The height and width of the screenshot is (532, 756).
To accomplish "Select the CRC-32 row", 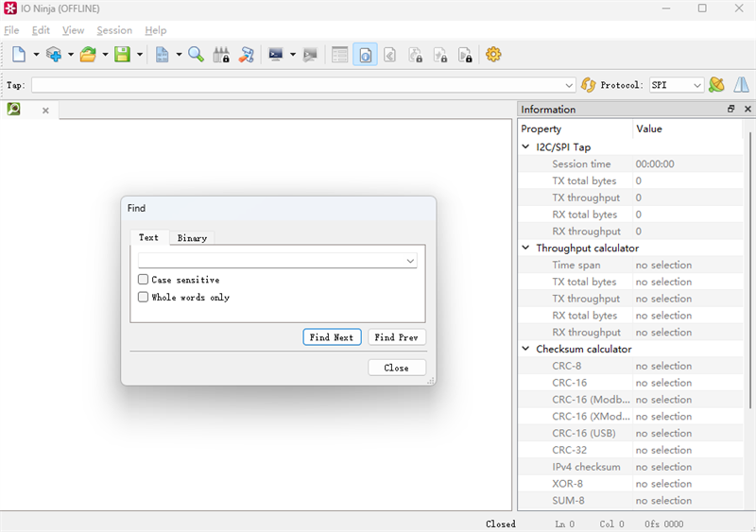I will point(630,450).
